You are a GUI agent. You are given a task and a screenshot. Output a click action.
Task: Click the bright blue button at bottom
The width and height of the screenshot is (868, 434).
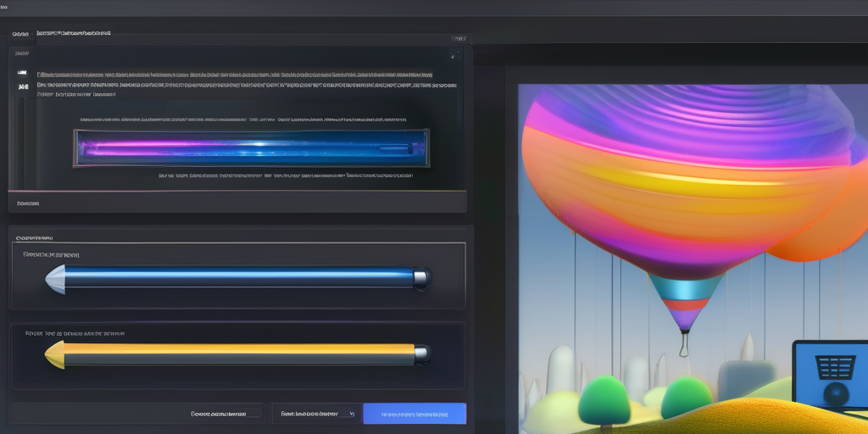point(415,414)
